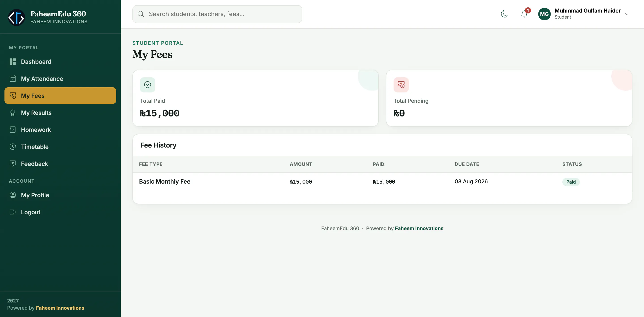Click the My Attendance calendar icon
The image size is (644, 317).
(13, 79)
